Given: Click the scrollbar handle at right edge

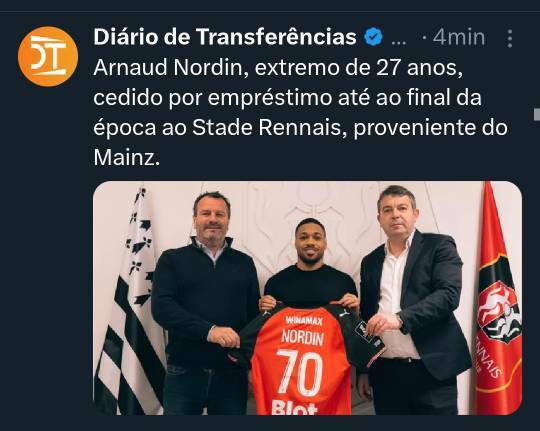Looking at the screenshot, I should click(x=537, y=114).
